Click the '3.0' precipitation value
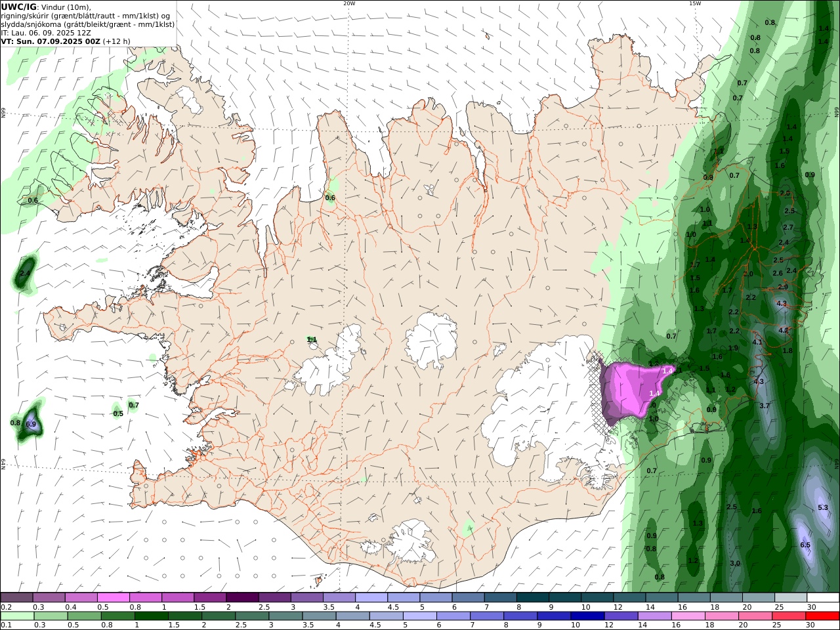The image size is (840, 630). coord(735,564)
